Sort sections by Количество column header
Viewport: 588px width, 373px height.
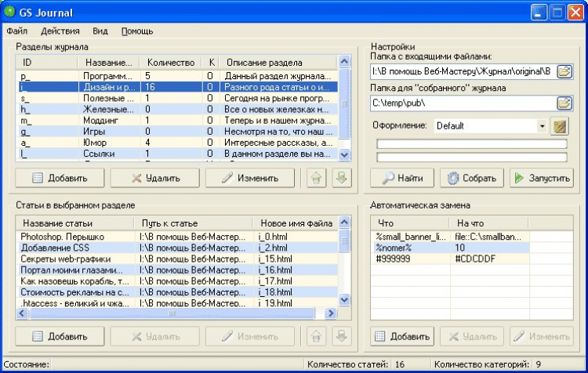[x=171, y=62]
